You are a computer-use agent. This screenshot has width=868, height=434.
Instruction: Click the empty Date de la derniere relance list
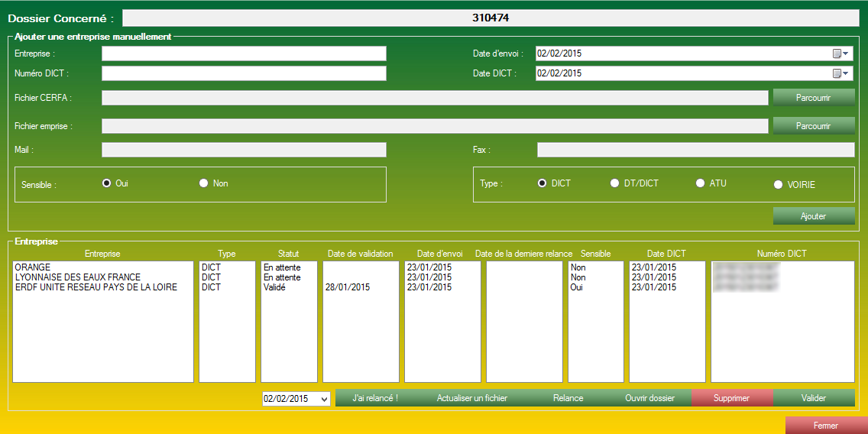click(524, 322)
